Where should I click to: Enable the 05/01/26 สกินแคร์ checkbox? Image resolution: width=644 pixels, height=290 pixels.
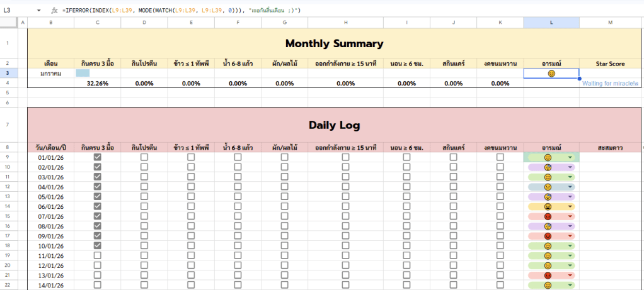click(453, 197)
